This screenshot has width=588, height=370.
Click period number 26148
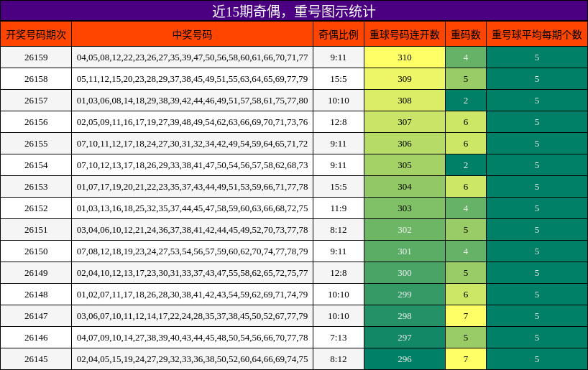pos(36,295)
